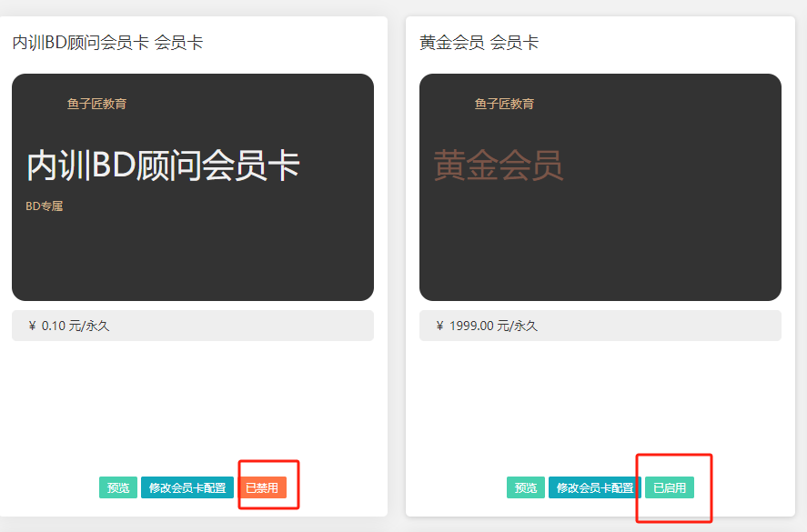The image size is (807, 532).
Task: Open 修改会员卡配置 for 黄金会员
Action: pos(595,487)
